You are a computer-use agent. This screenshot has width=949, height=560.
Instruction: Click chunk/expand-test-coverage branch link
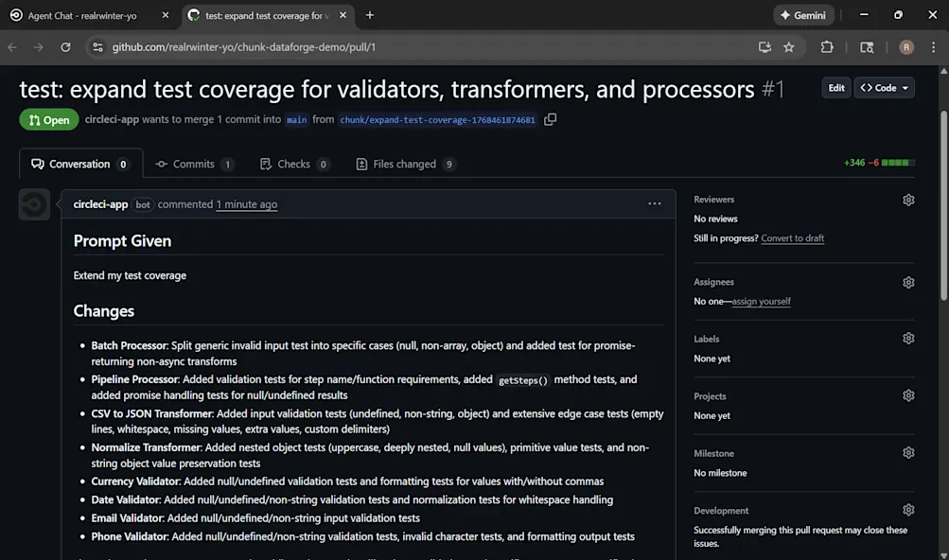point(437,120)
